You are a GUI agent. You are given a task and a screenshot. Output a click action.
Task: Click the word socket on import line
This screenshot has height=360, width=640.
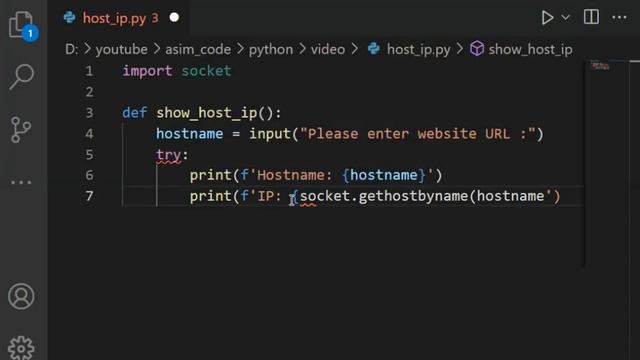point(206,71)
